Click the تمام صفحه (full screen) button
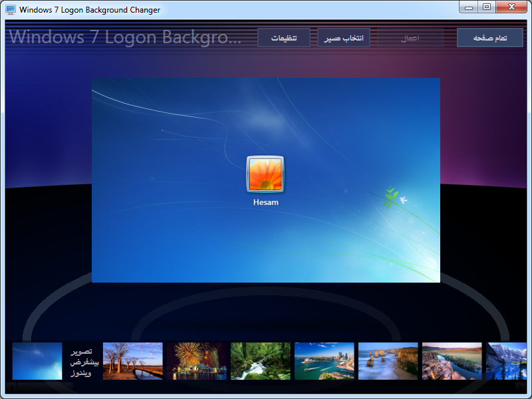Viewport: 532px width, 399px height. coord(490,38)
